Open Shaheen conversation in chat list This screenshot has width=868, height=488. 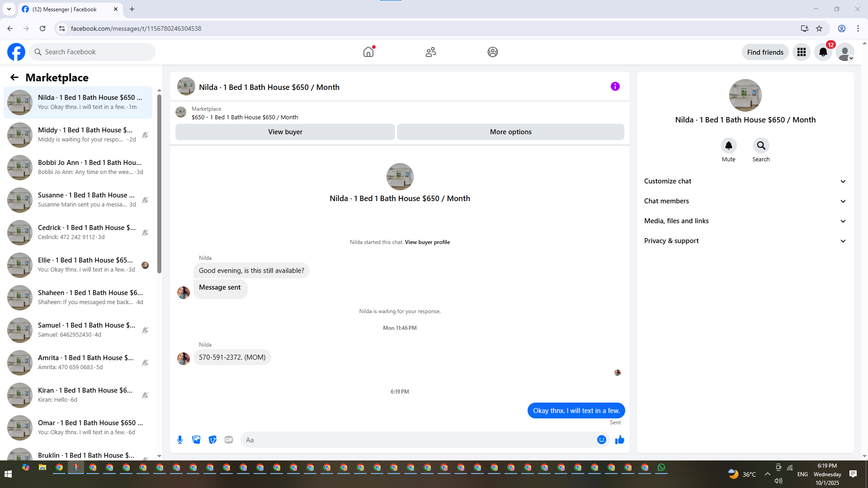78,298
